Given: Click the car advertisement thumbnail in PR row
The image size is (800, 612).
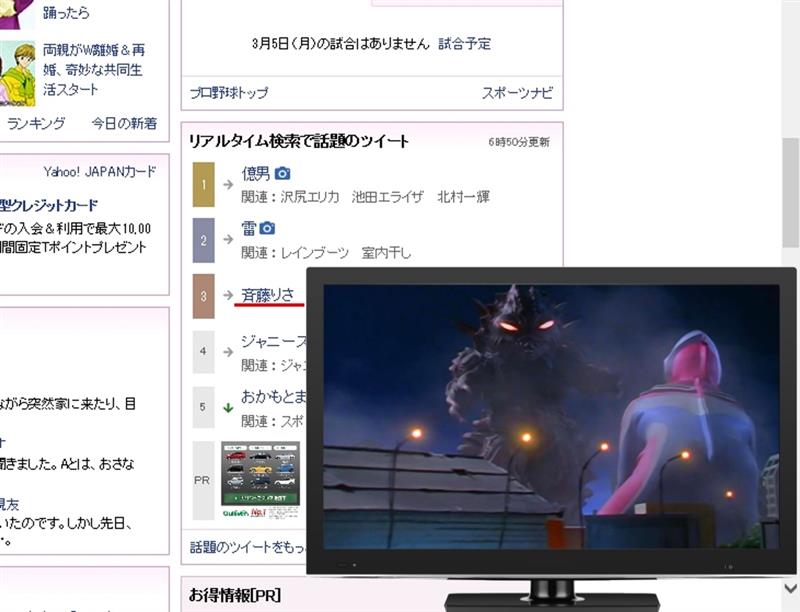Looking at the screenshot, I should click(x=260, y=480).
